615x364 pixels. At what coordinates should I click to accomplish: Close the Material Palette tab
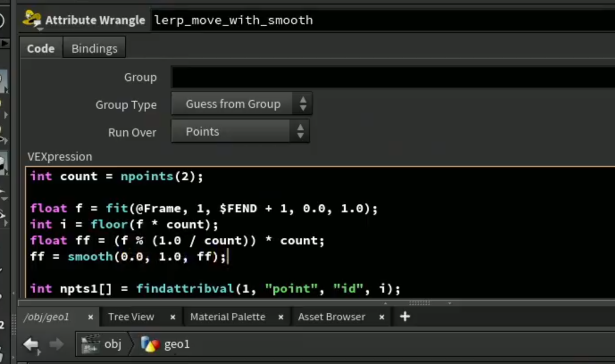click(x=281, y=317)
